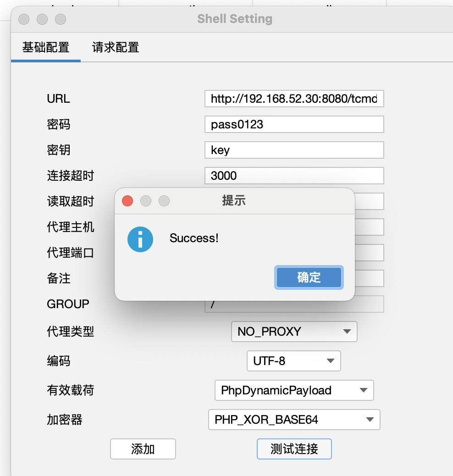Select the 基础配置 tab
453x476 pixels.
pyautogui.click(x=46, y=47)
